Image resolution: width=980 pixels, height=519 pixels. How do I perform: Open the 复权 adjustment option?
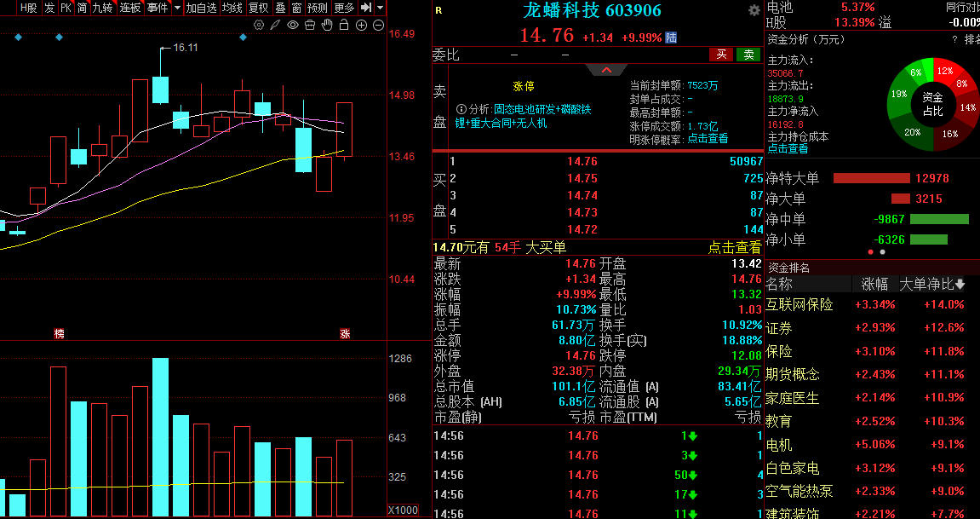[258, 8]
